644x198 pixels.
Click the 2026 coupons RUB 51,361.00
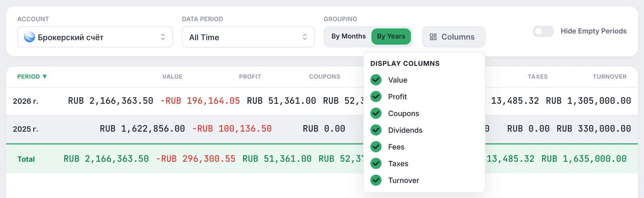tap(281, 101)
